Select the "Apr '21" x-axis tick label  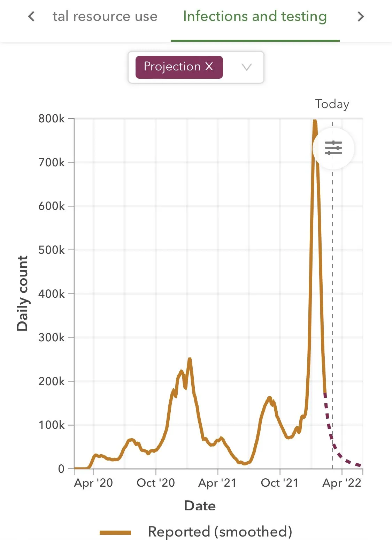click(x=217, y=483)
